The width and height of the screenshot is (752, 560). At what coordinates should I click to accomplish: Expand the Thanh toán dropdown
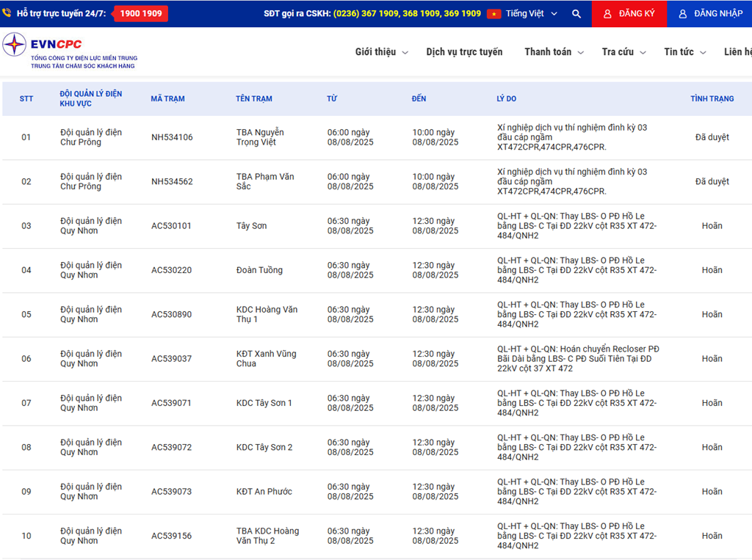coord(554,52)
